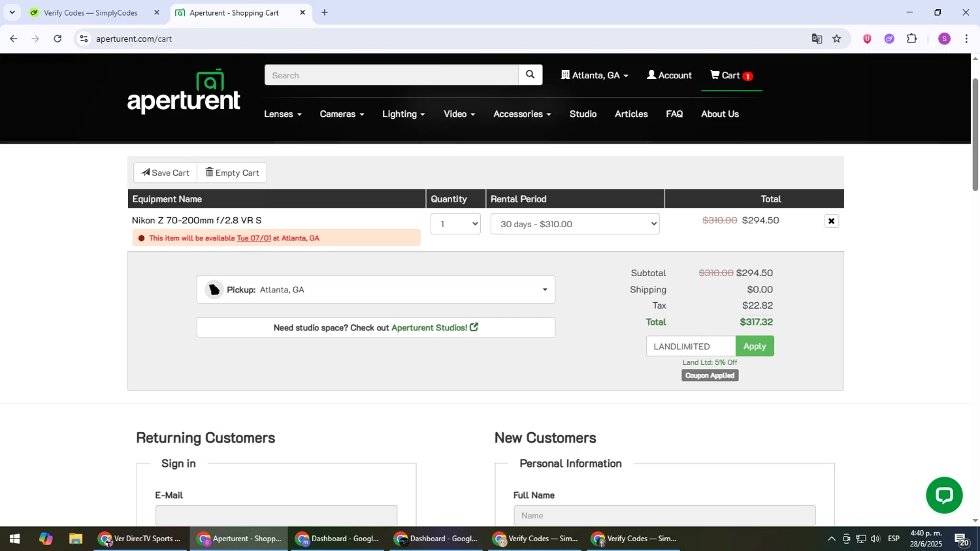Open the live chat bubble
This screenshot has width=980, height=551.
pyautogui.click(x=944, y=495)
